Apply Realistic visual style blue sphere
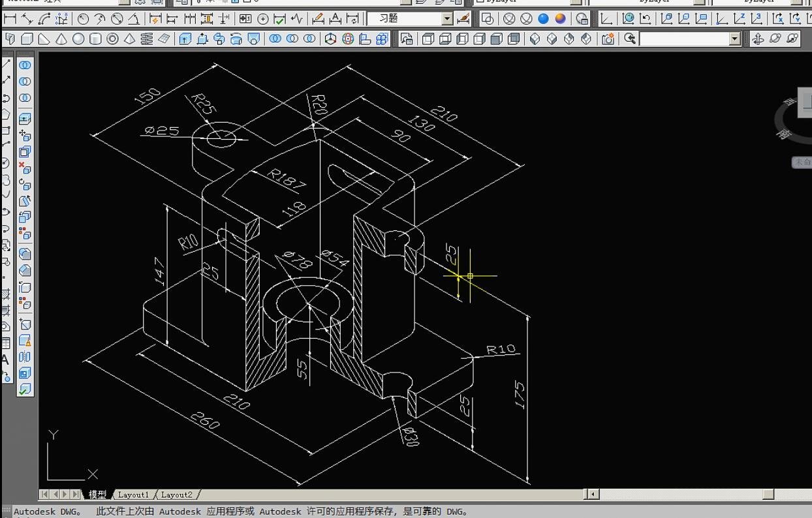 pyautogui.click(x=543, y=19)
